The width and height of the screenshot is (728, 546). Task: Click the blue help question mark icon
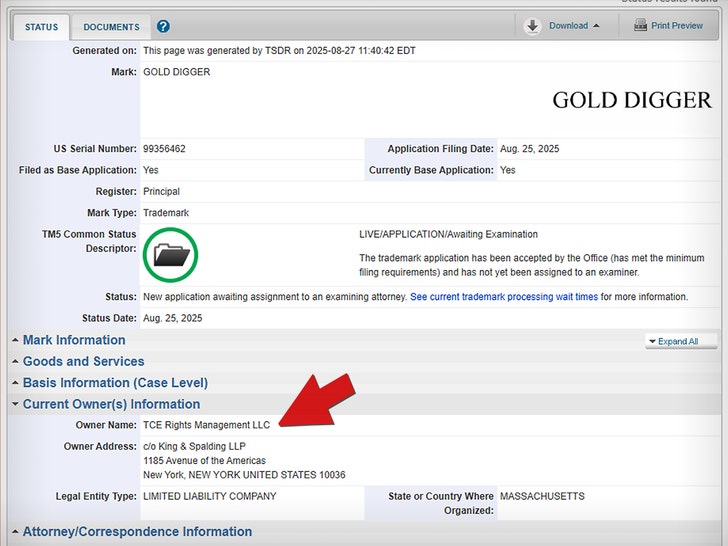(164, 27)
